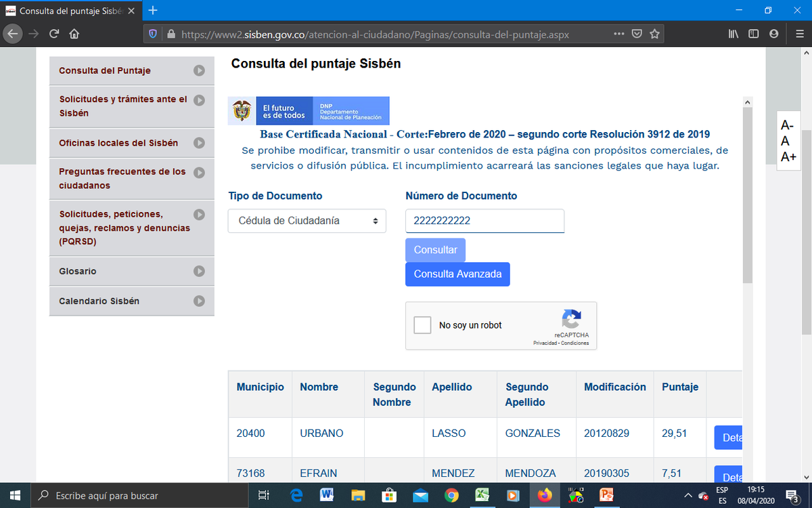Click the Consulta Avanzada button
This screenshot has width=812, height=508.
point(457,274)
